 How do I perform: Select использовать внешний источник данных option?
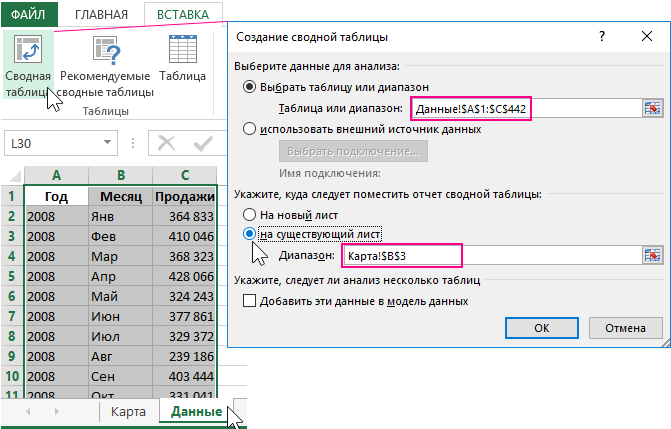[249, 128]
